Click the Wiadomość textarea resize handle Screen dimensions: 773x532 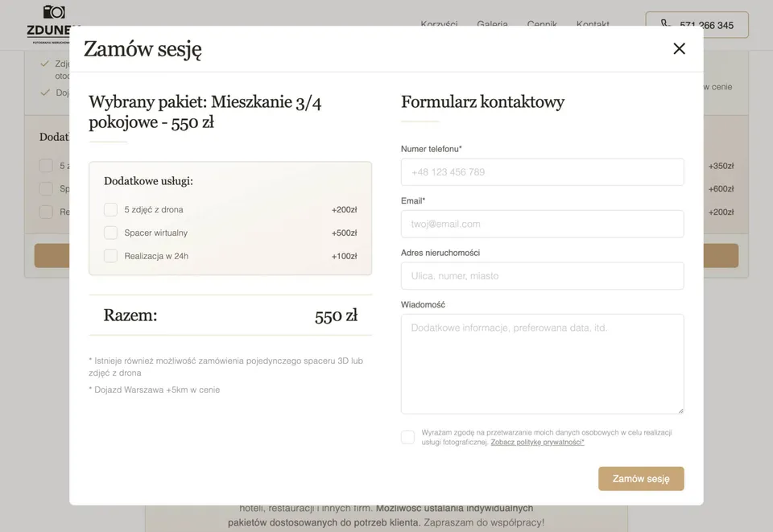(x=680, y=410)
